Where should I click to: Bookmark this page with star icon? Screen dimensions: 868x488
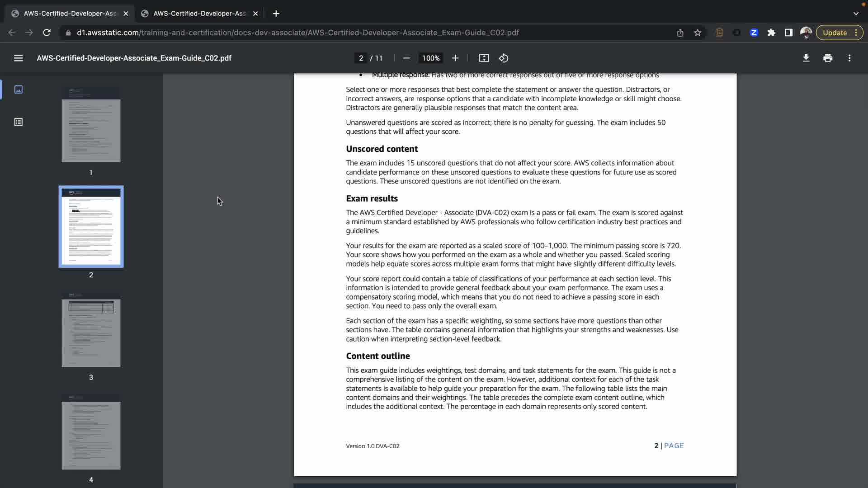click(x=698, y=33)
